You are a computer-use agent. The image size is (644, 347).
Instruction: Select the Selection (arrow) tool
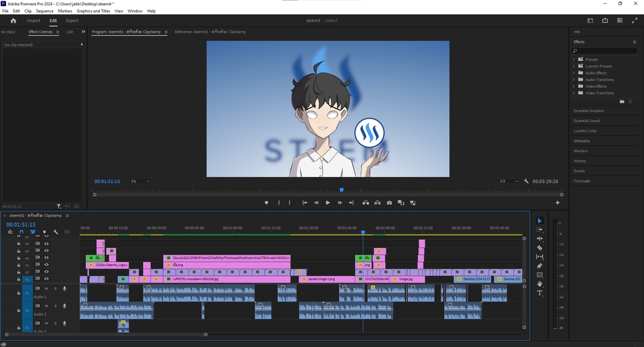(539, 220)
